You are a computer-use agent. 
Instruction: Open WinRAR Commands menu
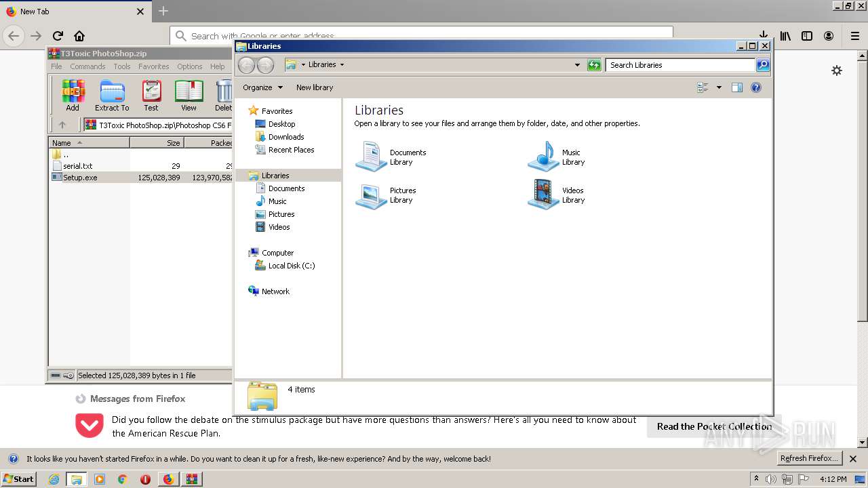(87, 66)
